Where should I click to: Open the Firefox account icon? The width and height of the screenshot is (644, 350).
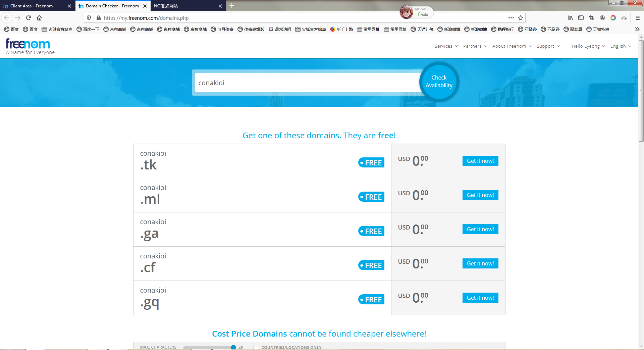pyautogui.click(x=602, y=18)
